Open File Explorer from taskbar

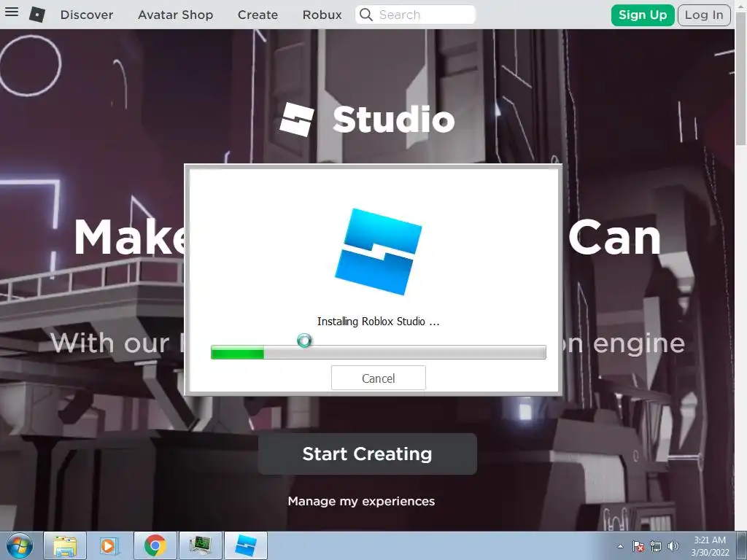(65, 545)
